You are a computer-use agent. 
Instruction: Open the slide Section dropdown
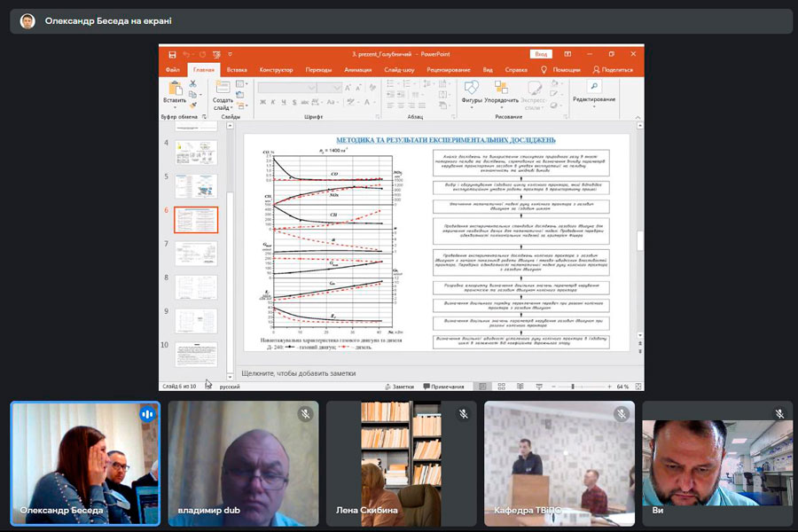pos(242,106)
